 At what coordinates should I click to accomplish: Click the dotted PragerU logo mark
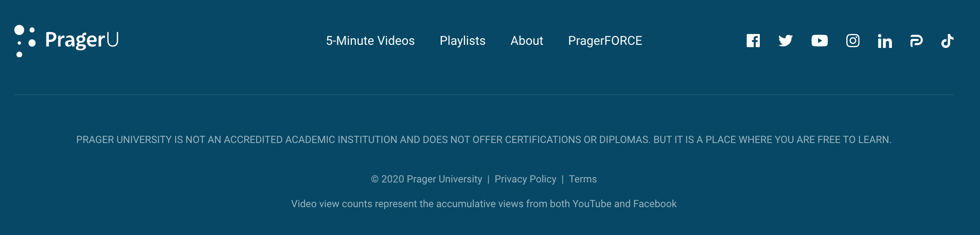click(25, 41)
